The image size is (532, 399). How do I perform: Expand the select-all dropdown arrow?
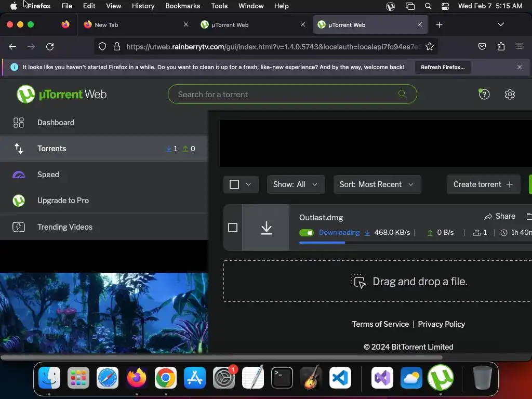[248, 184]
